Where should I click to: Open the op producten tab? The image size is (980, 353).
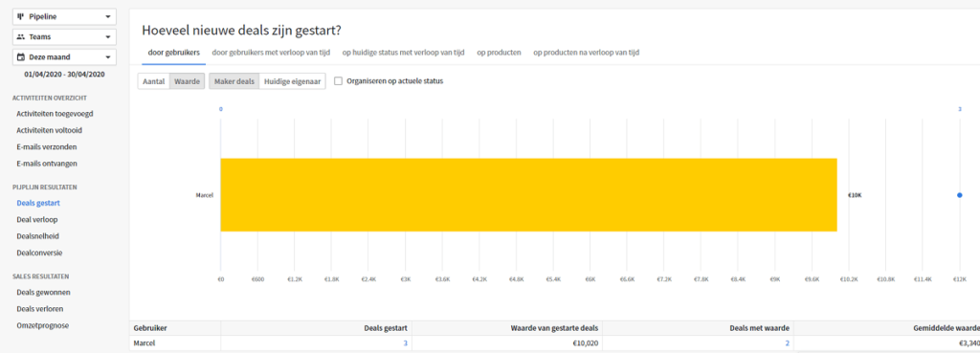pos(500,53)
